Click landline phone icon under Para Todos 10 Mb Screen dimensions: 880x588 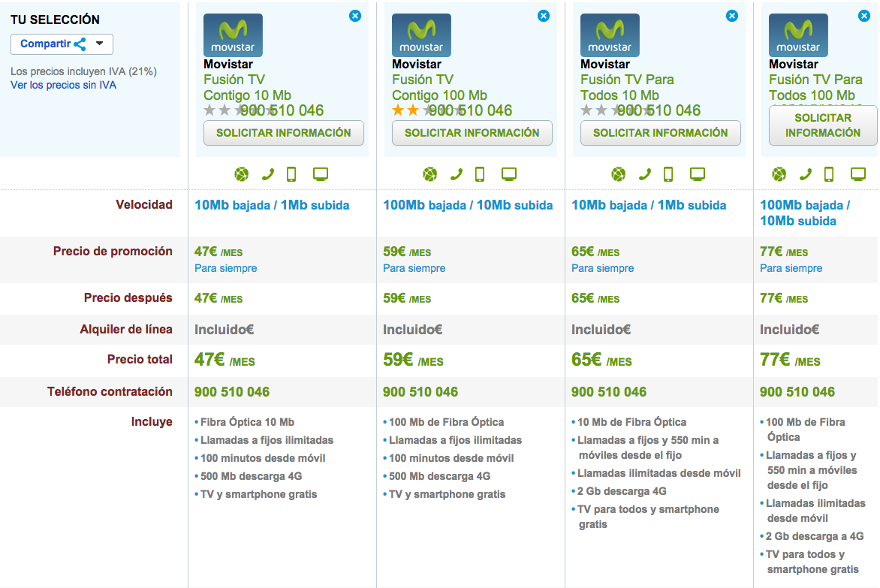[x=646, y=174]
